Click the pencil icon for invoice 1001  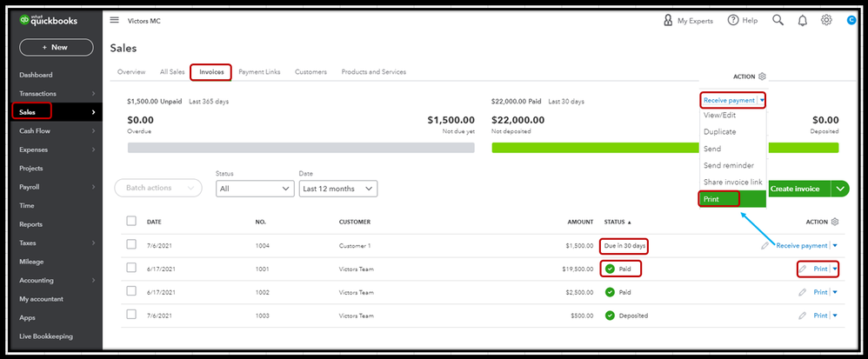coord(802,269)
